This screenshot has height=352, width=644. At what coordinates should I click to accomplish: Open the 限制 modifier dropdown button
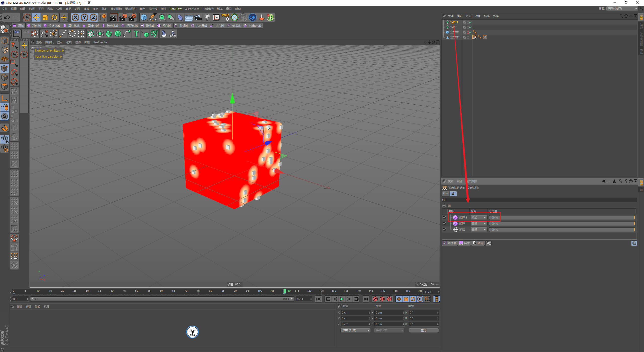(x=478, y=243)
